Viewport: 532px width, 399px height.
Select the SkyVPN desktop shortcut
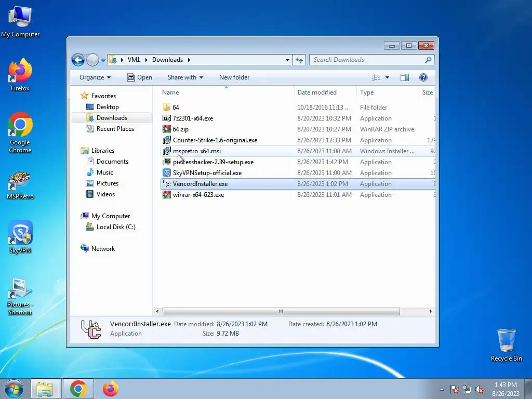click(20, 237)
